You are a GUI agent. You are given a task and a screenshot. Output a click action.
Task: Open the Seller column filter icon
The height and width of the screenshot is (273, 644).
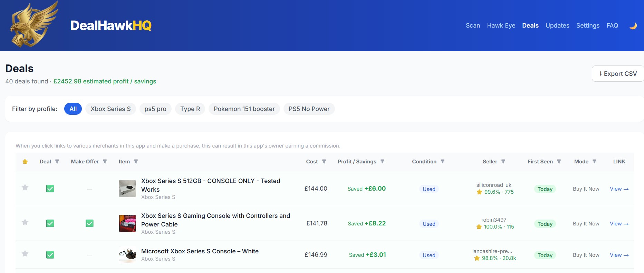503,162
